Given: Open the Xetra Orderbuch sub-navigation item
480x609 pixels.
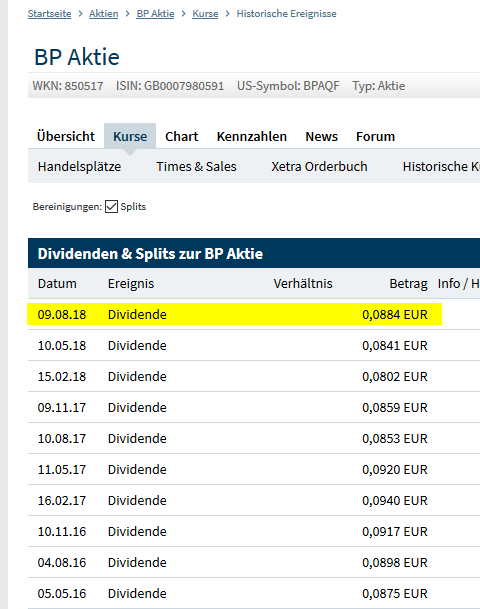Looking at the screenshot, I should coord(319,167).
